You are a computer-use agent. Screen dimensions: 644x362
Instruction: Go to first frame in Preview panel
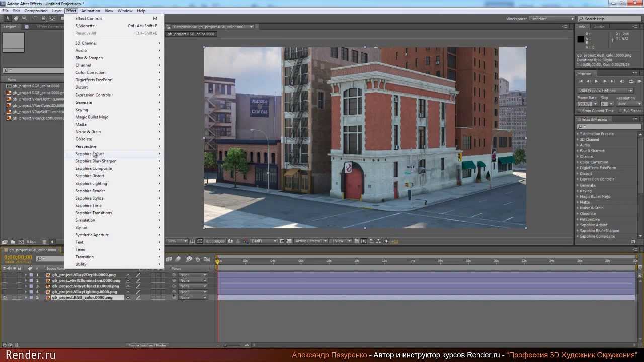click(580, 81)
